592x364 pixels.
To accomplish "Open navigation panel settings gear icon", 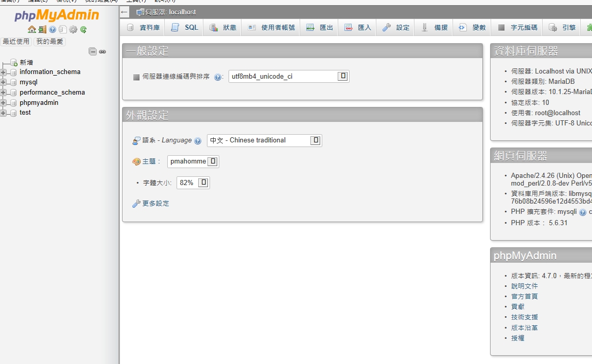I will [73, 29].
